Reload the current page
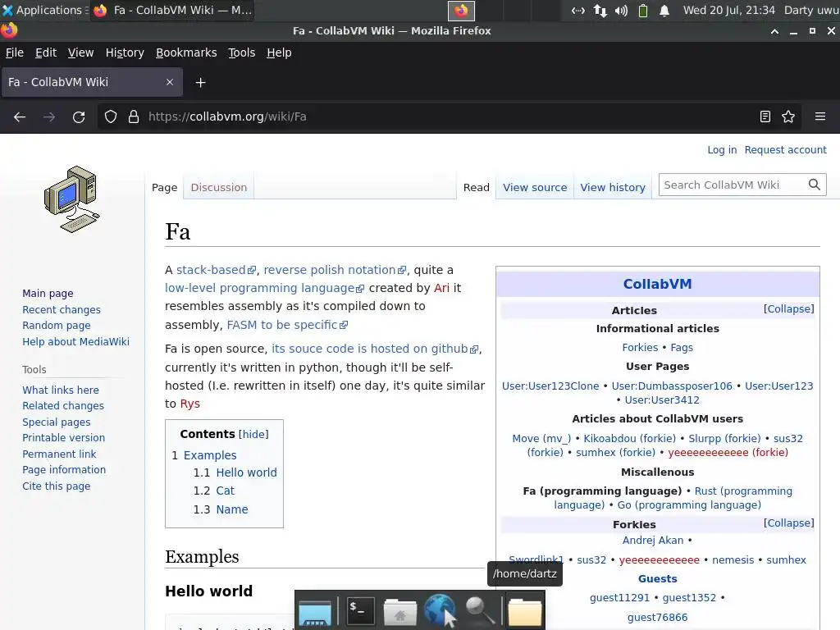The height and width of the screenshot is (630, 840). 79,116
